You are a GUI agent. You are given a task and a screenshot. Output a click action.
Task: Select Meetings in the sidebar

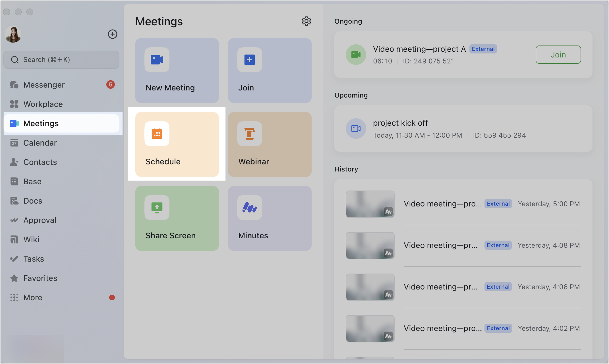coord(41,123)
